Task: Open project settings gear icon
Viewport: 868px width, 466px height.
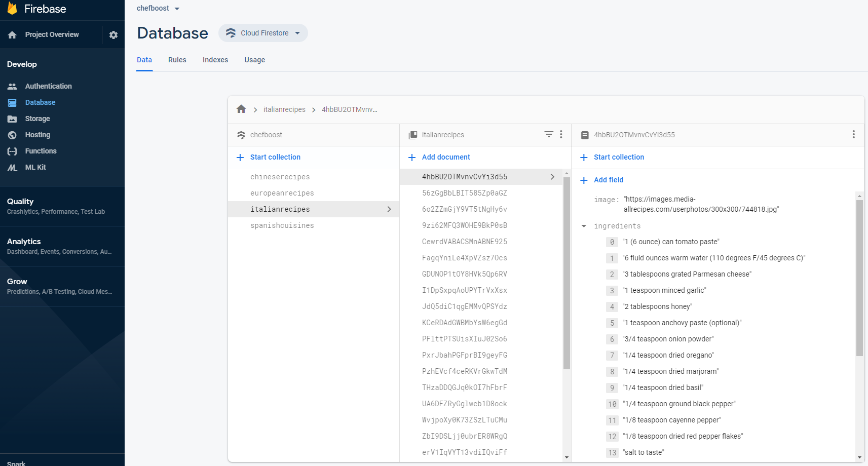Action: [114, 35]
